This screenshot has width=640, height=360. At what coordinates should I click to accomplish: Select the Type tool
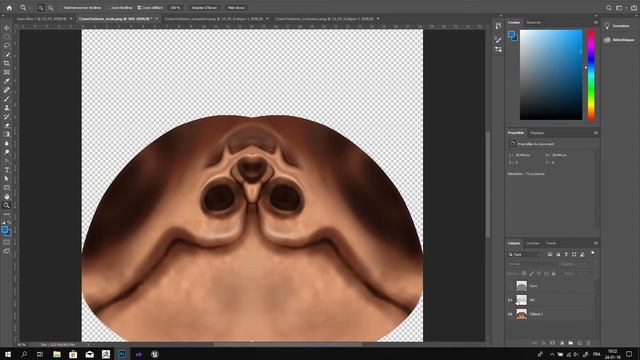tap(7, 170)
